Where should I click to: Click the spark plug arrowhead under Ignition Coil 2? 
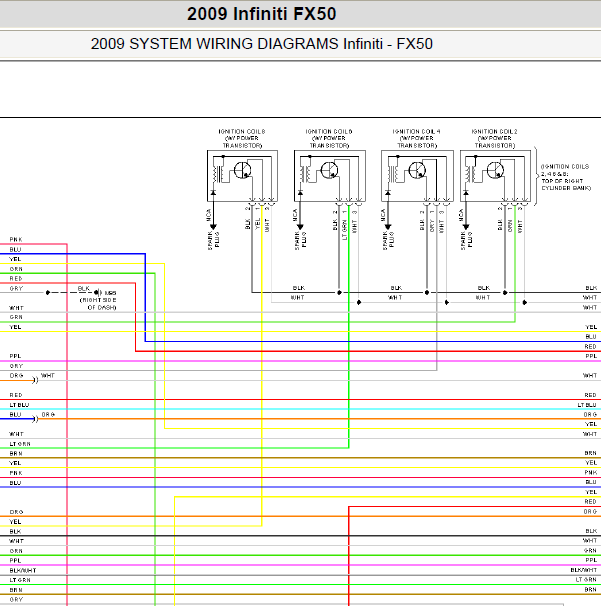coord(466,227)
